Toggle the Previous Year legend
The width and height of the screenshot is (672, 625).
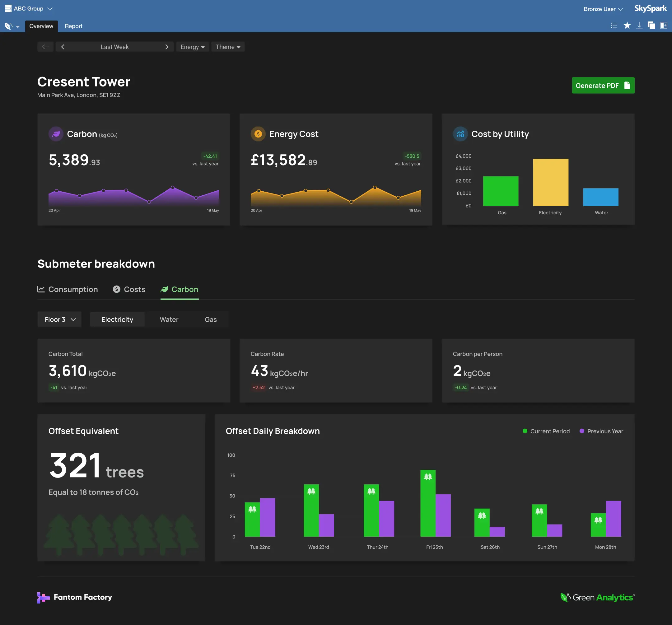[601, 431]
